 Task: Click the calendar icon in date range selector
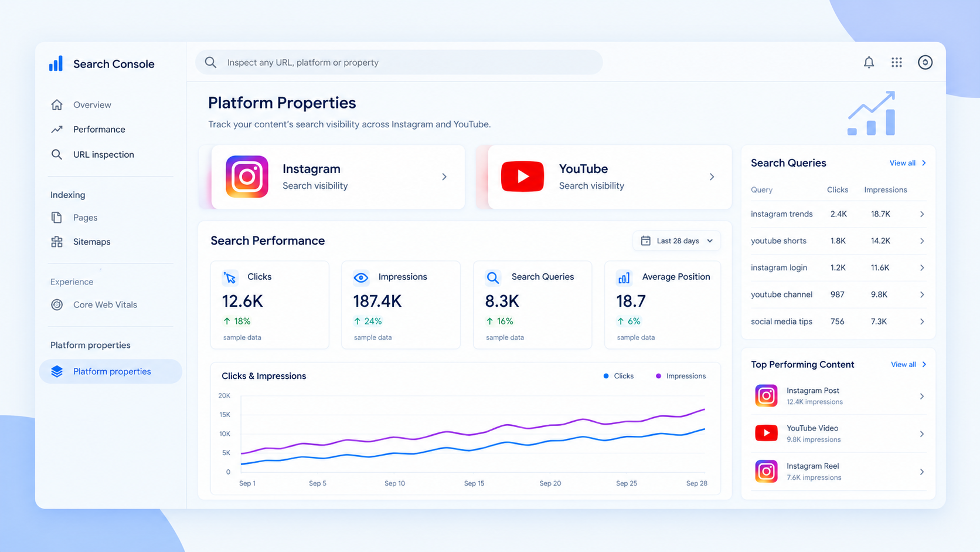tap(646, 241)
